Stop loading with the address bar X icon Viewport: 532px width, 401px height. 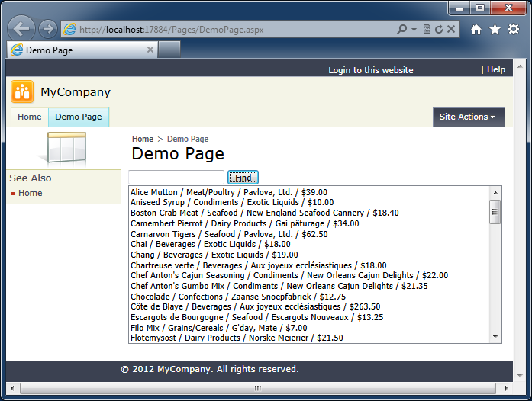click(x=451, y=29)
